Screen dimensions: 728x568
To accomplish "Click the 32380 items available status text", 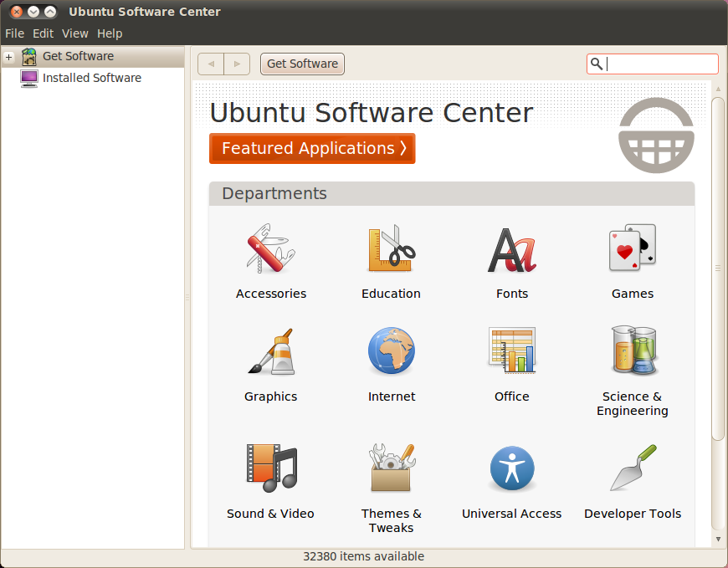I will [363, 556].
